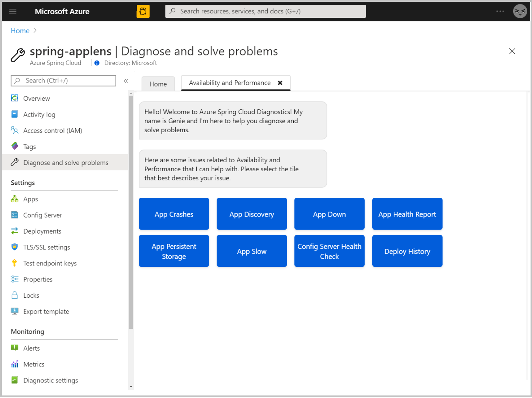Screen dimensions: 532x398
Task: Click 'Azure Spring Cloud' subtitle text
Action: click(55, 63)
